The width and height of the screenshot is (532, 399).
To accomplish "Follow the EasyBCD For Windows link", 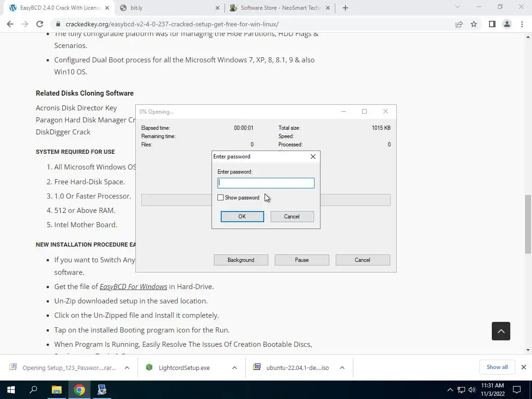I will point(133,287).
